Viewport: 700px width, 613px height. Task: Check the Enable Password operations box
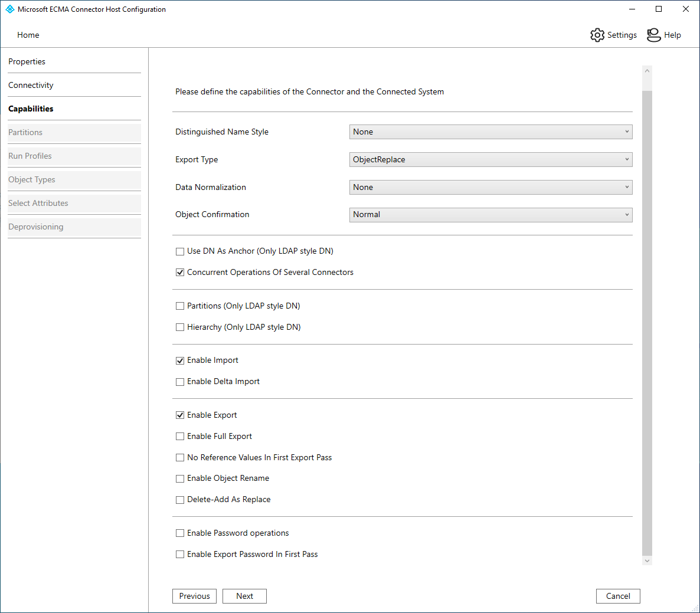pyautogui.click(x=180, y=533)
